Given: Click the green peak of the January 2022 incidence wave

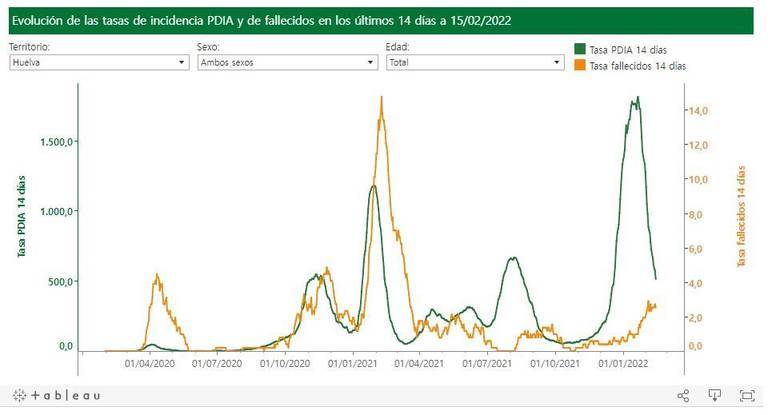Looking at the screenshot, I should click(x=637, y=97).
